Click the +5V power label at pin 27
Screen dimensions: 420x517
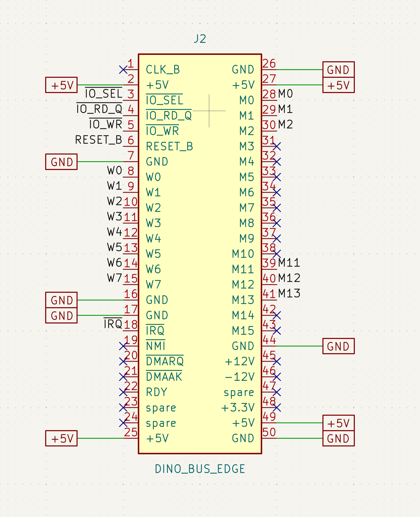pyautogui.click(x=339, y=85)
